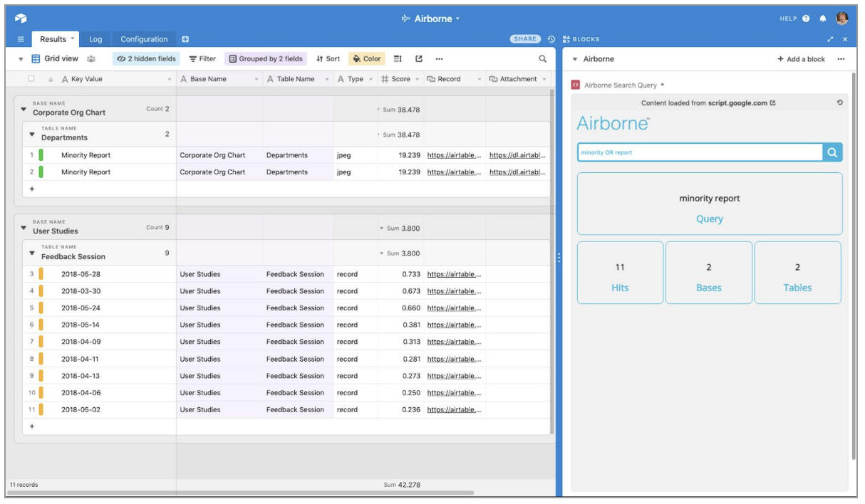The height and width of the screenshot is (504, 865).
Task: Open view collaborators people icon
Action: [91, 59]
